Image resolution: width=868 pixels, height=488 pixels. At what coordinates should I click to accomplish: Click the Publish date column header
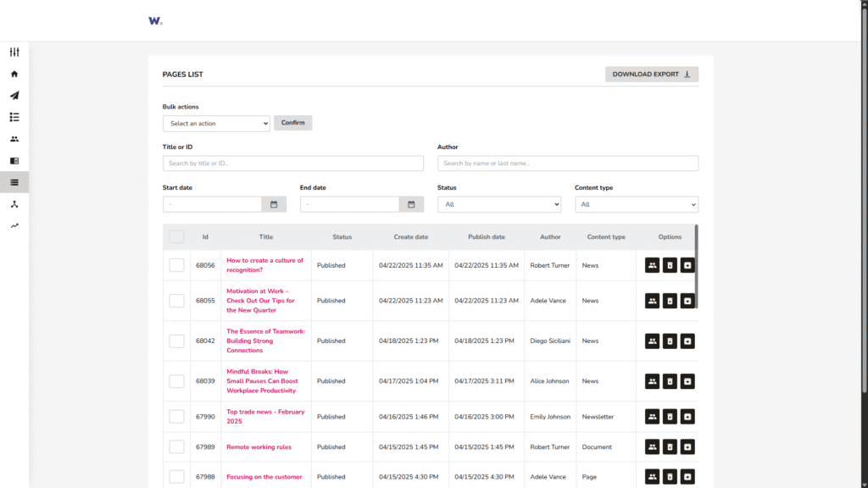coord(487,237)
